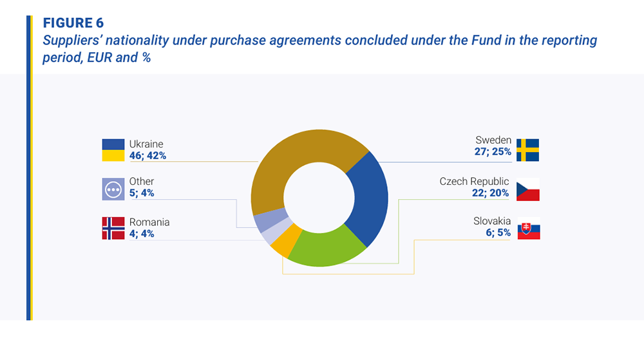Click the Other ellipsis icon
The height and width of the screenshot is (337, 644).
(x=113, y=189)
